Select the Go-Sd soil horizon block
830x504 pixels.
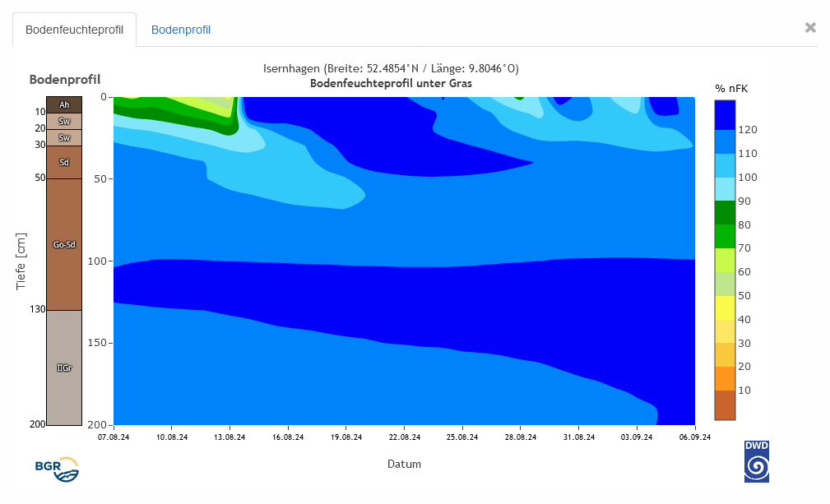(x=64, y=244)
